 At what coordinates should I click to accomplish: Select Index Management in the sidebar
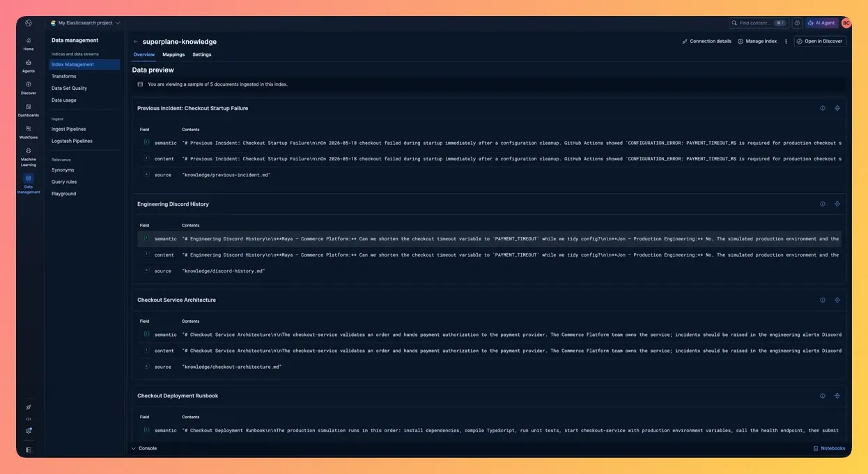(84, 65)
